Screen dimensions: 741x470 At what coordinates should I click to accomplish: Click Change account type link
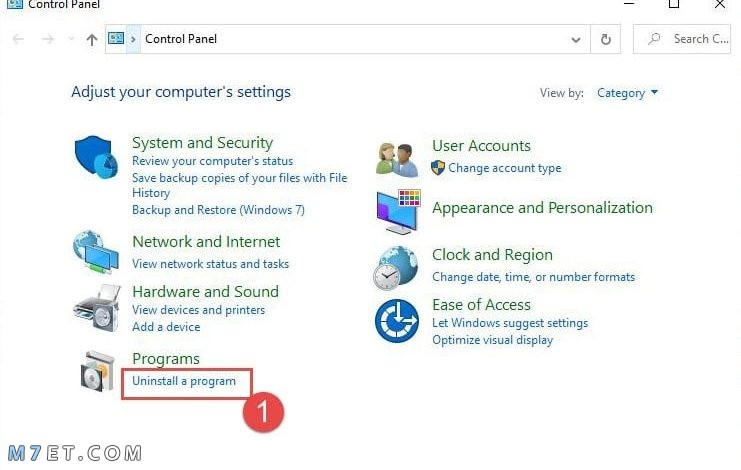coord(504,168)
